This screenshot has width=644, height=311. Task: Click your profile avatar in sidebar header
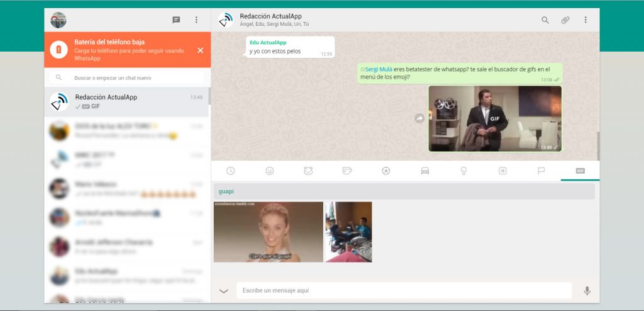click(x=58, y=20)
